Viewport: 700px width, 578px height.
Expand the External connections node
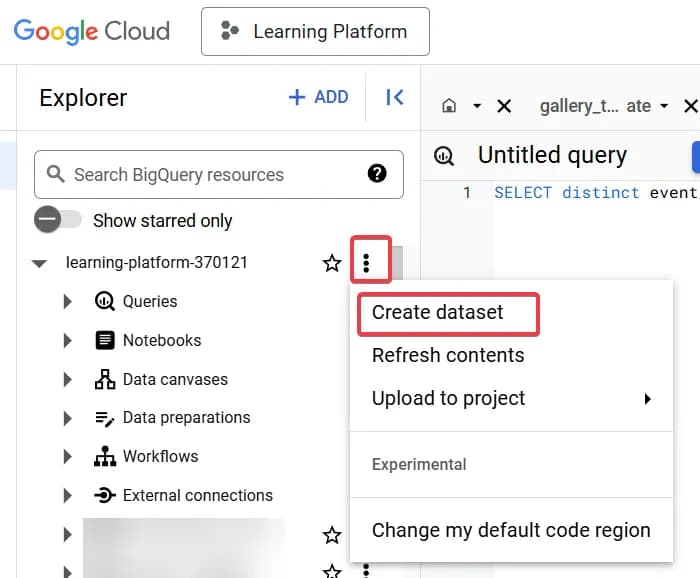67,495
